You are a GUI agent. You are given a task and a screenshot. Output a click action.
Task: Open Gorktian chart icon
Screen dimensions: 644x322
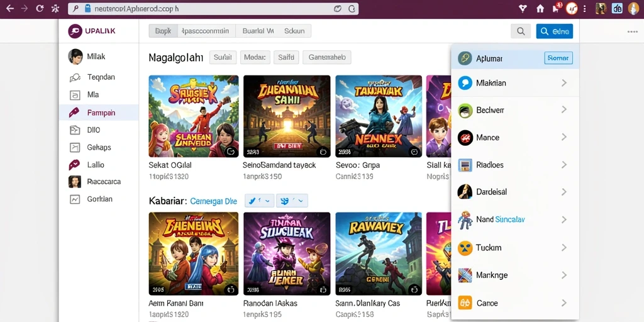point(75,199)
